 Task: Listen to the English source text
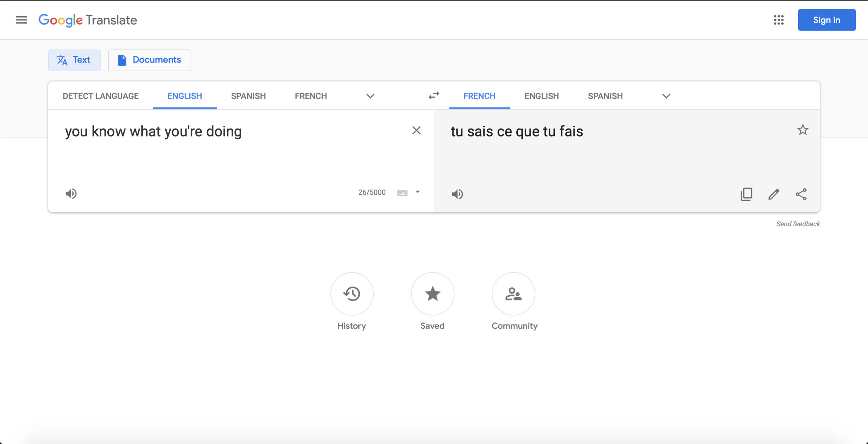(x=71, y=194)
